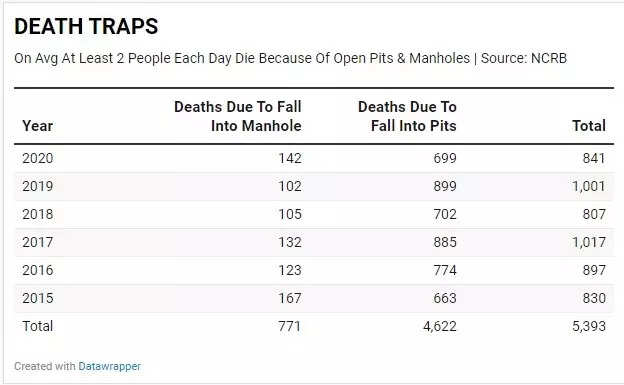Open the Datawrapper link
This screenshot has height=385, width=624.
109,366
